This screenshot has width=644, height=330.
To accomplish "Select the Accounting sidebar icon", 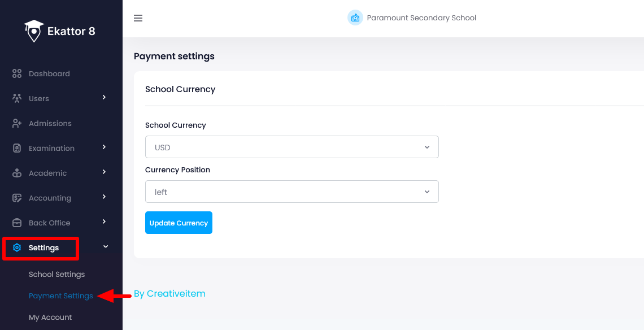I will [17, 198].
